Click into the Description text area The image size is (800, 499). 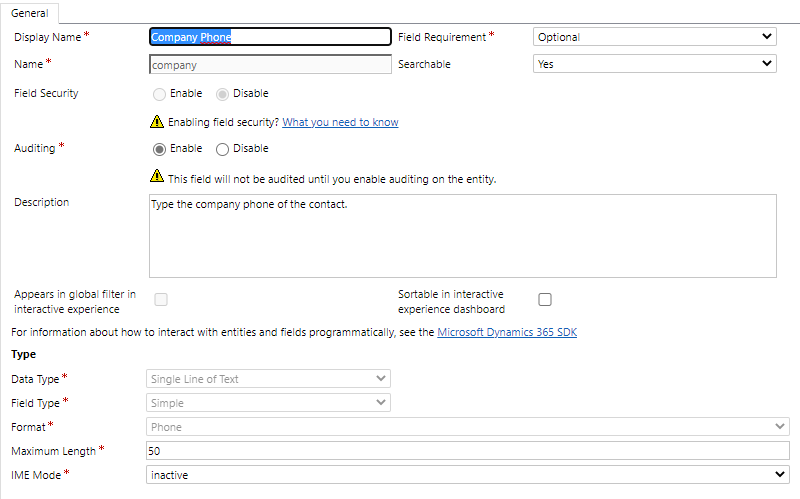pyautogui.click(x=462, y=235)
